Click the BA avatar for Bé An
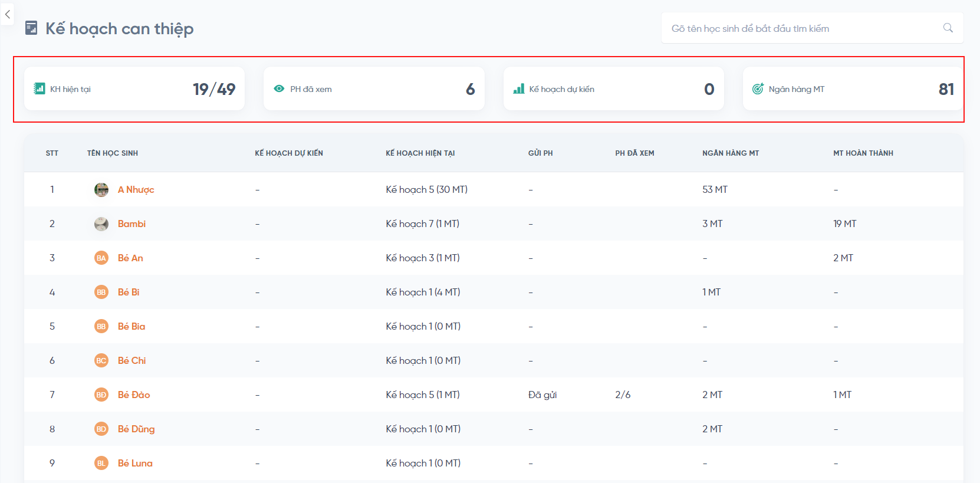This screenshot has height=483, width=980. click(x=101, y=258)
